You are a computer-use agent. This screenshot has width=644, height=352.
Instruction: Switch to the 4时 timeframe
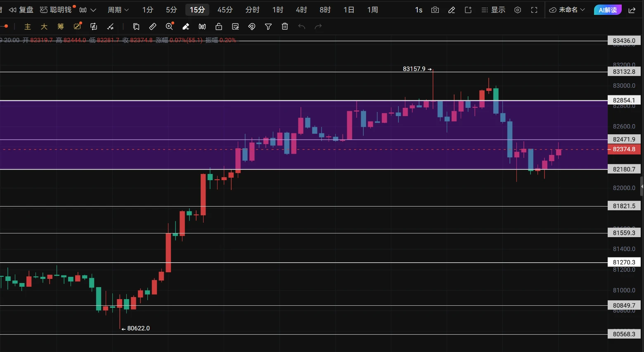(x=301, y=10)
